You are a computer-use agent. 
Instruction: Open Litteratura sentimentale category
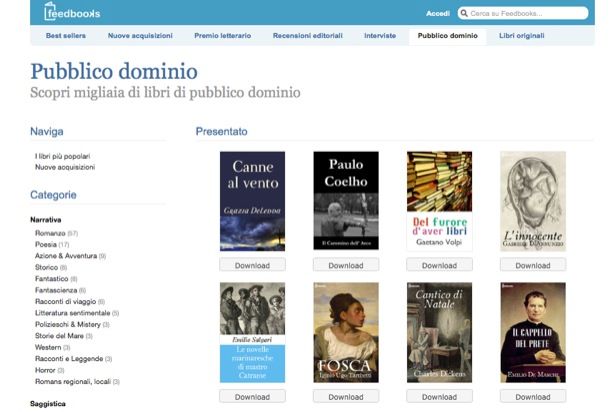coord(73,313)
